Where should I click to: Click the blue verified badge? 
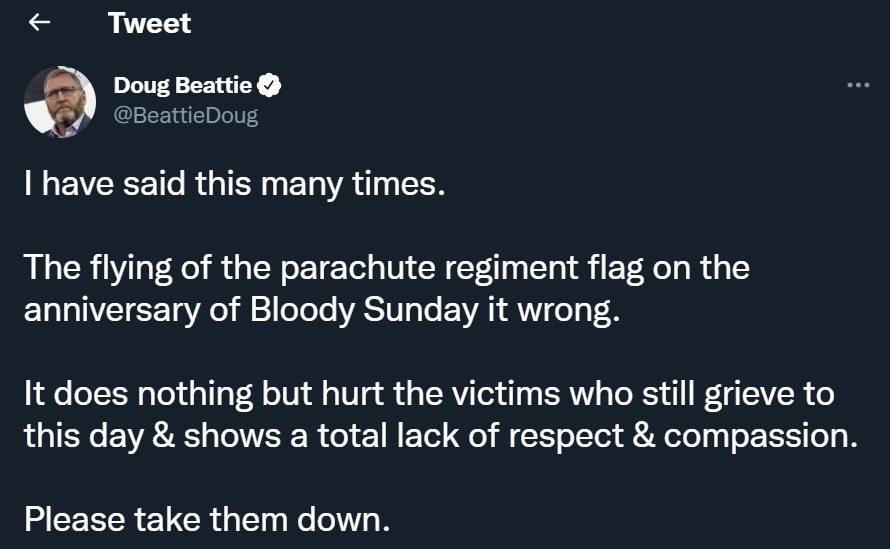(269, 85)
